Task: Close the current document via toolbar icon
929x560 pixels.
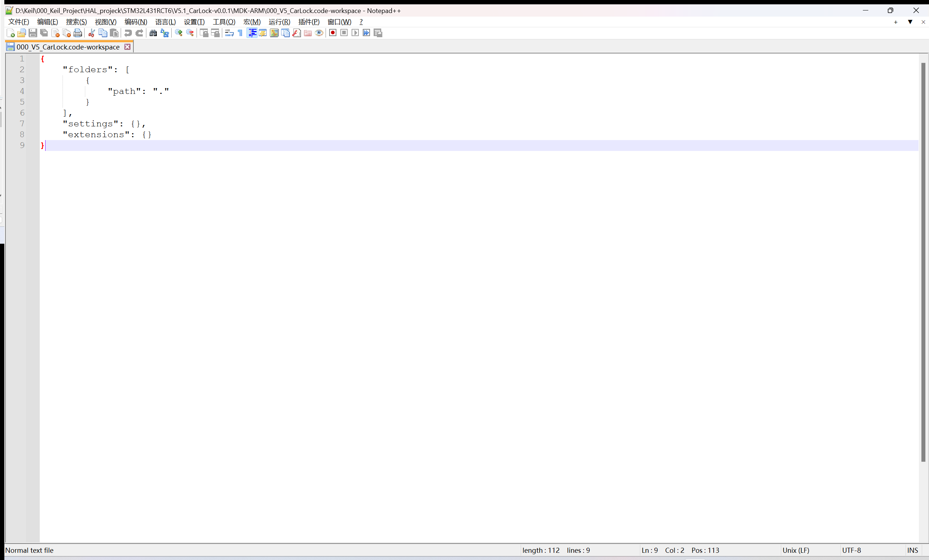Action: (x=55, y=33)
